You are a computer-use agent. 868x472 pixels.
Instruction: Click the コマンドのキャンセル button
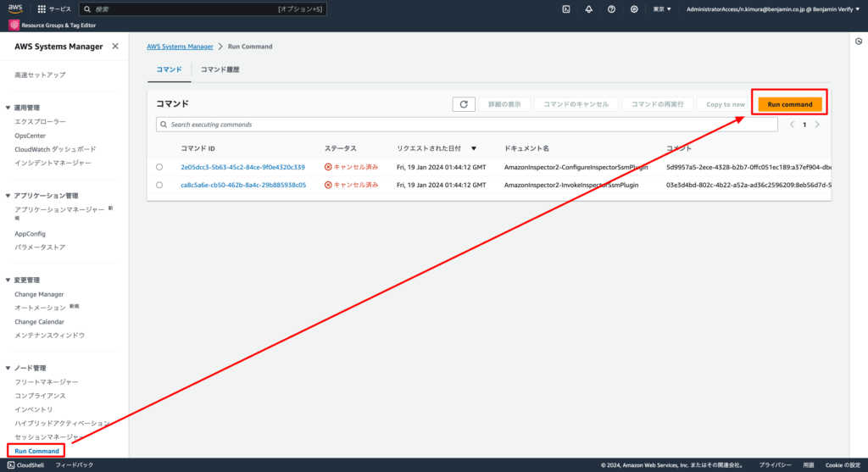pos(576,104)
